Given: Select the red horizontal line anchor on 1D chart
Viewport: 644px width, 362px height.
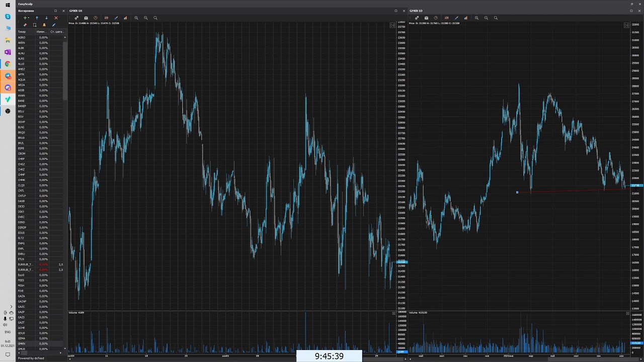Looking at the screenshot, I should tap(517, 192).
